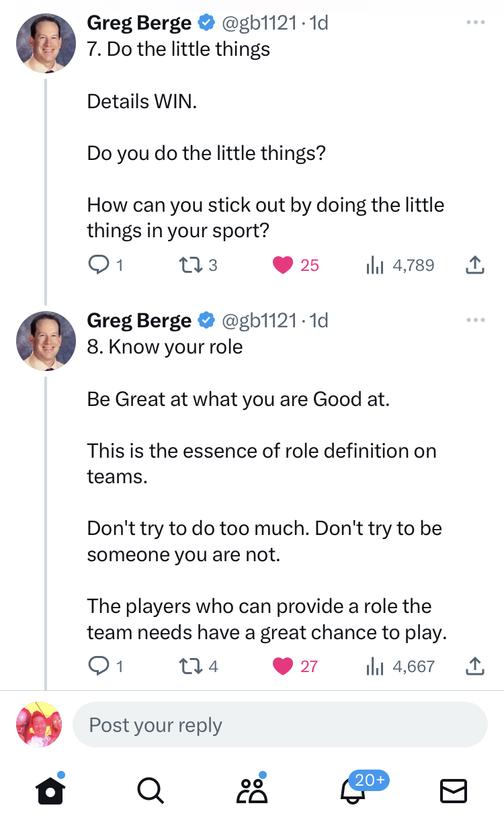504x824 pixels.
Task: Go to the Home tab
Action: pyautogui.click(x=49, y=791)
